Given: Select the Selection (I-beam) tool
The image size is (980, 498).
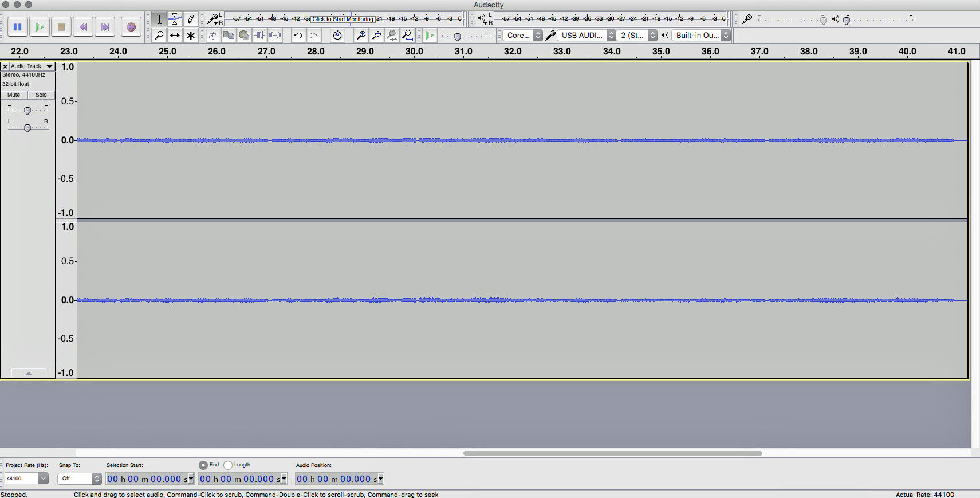Looking at the screenshot, I should pyautogui.click(x=159, y=19).
